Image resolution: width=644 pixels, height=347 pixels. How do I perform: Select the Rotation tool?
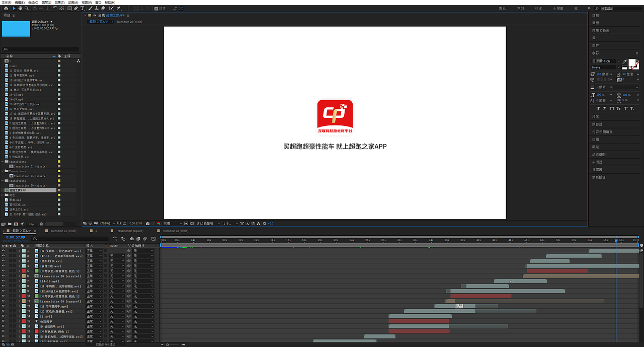[55, 9]
